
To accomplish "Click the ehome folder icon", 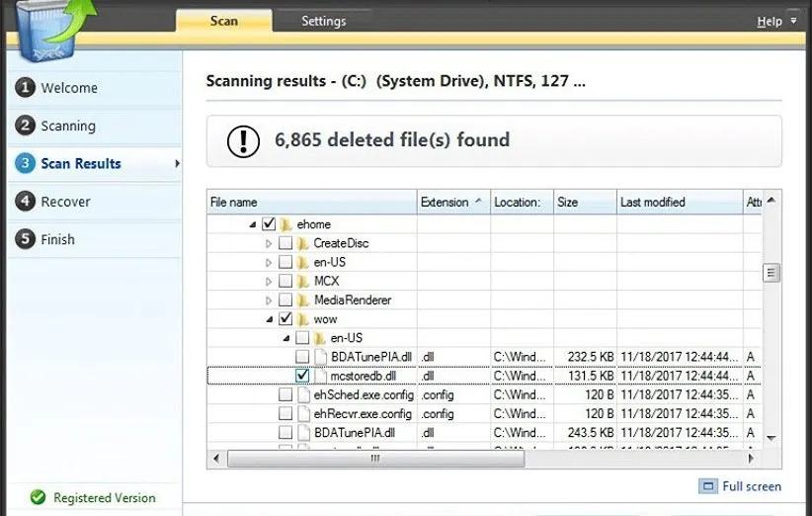I will (285, 224).
